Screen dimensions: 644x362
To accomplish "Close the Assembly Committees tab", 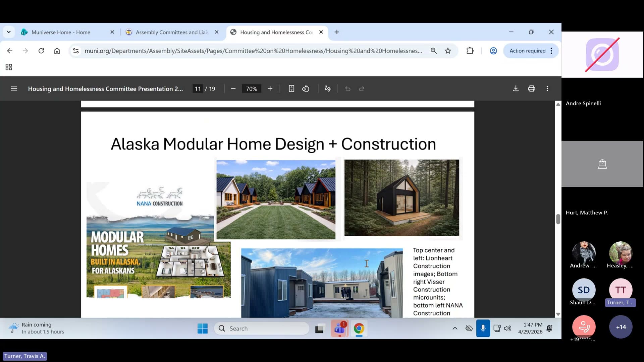I will click(x=217, y=32).
